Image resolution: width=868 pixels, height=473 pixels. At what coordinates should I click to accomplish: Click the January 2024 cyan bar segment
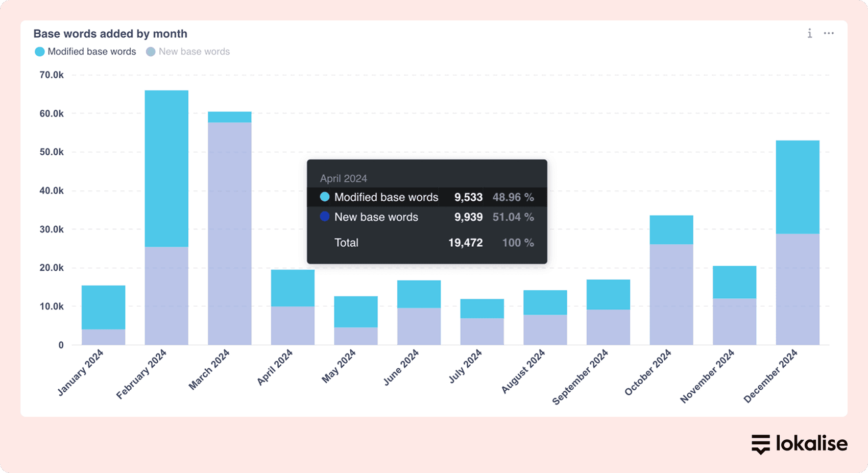pyautogui.click(x=103, y=307)
